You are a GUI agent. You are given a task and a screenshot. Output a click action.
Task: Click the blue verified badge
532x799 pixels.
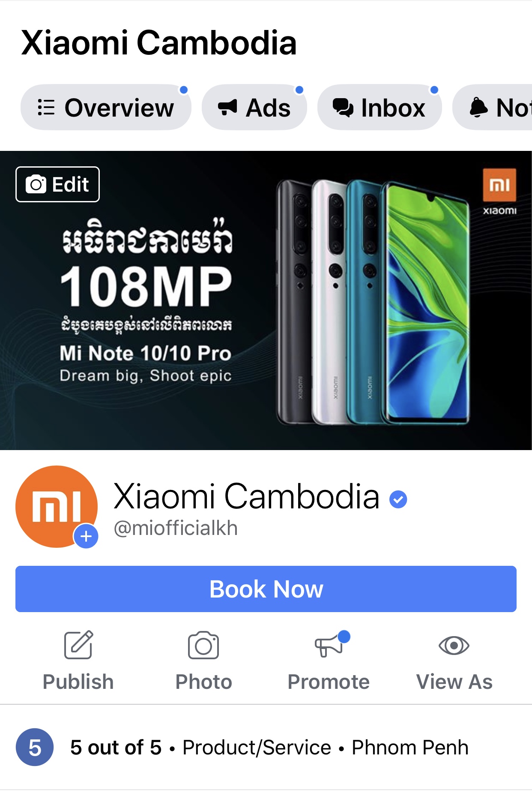(398, 499)
